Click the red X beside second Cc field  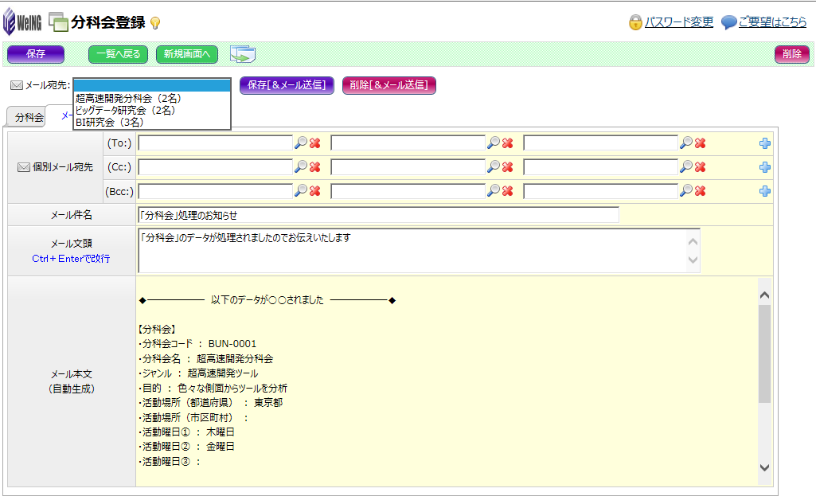click(508, 167)
